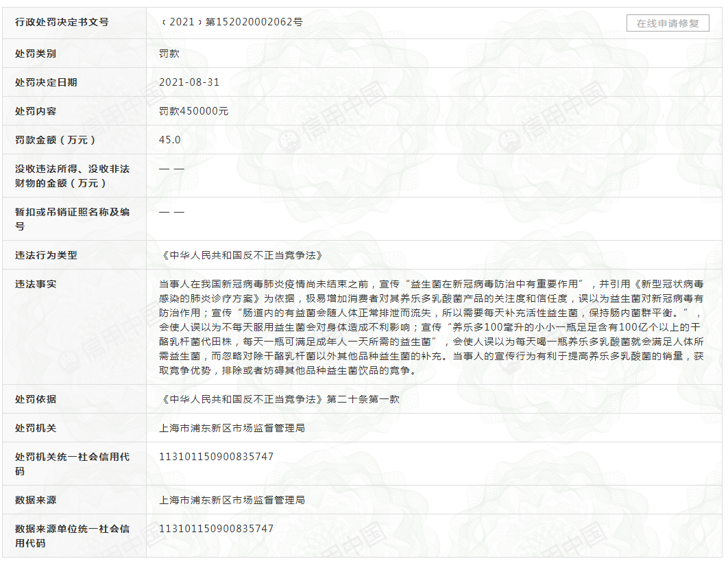Select the 第二十条第一款 legal basis text
This screenshot has width=728, height=561.
point(363,399)
